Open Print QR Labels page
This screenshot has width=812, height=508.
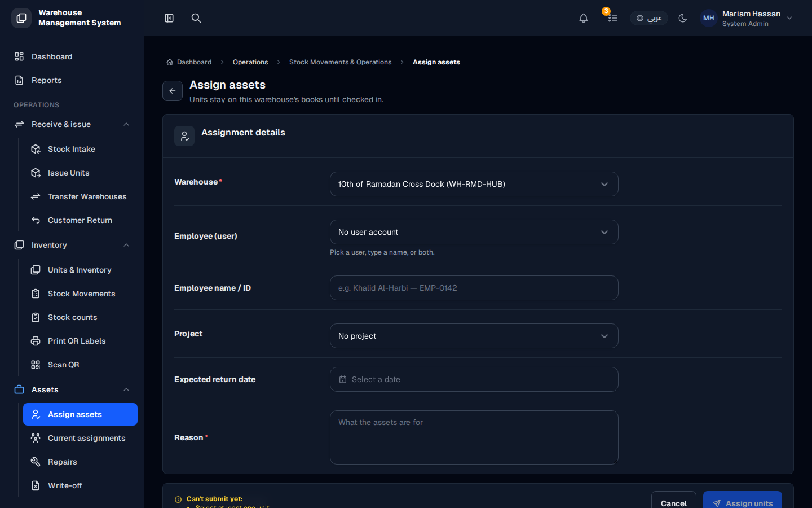(x=80, y=341)
